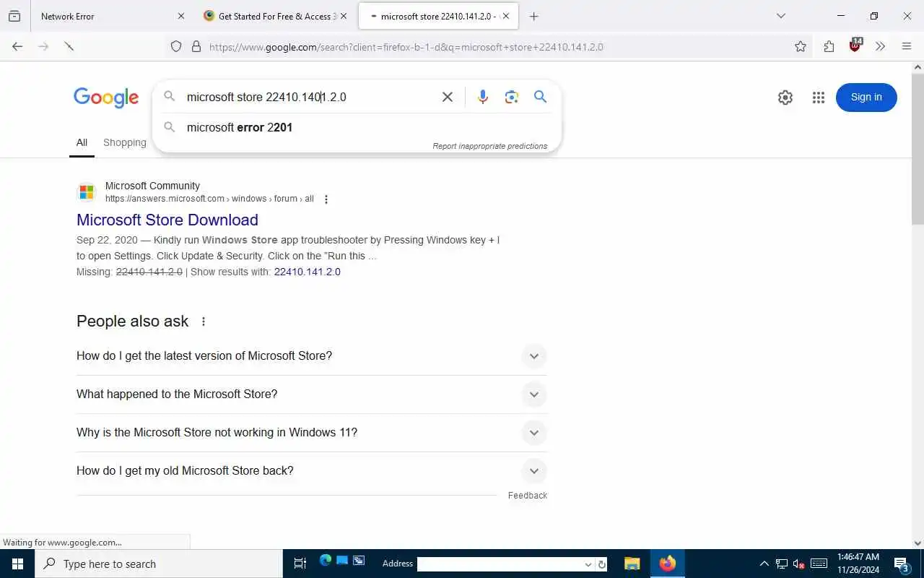This screenshot has height=578, width=924.
Task: Show hidden system tray icons
Action: tap(764, 564)
